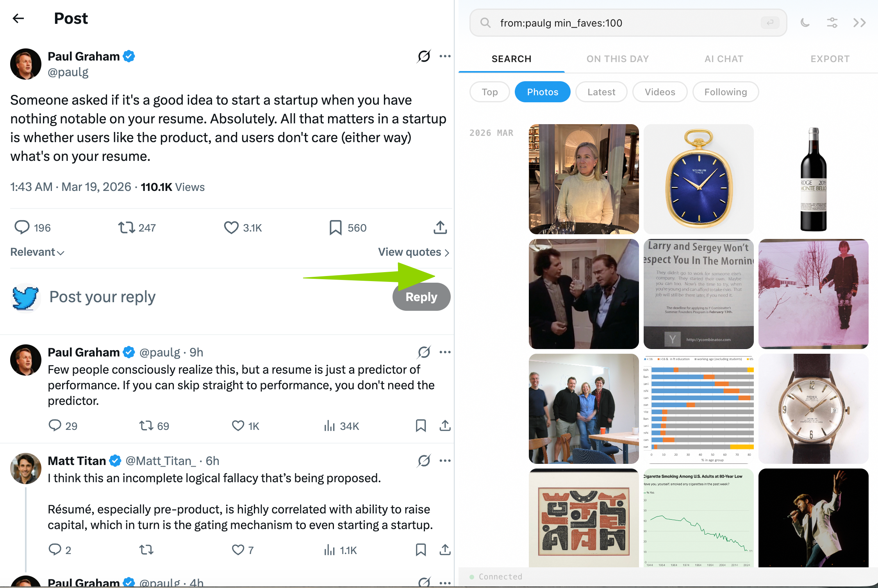This screenshot has height=588, width=878.
Task: Toggle dark mode moon icon
Action: [805, 23]
